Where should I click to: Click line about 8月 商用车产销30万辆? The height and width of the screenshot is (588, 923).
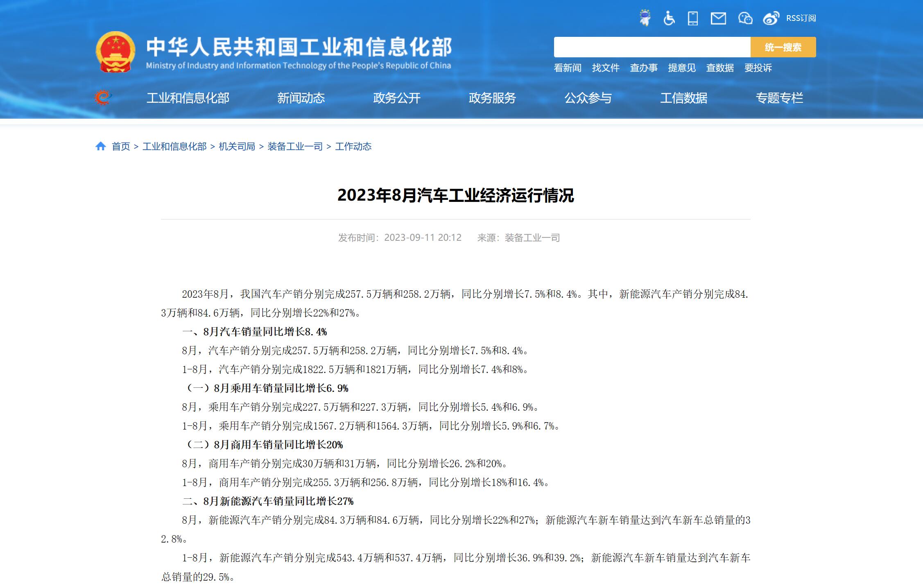pos(346,464)
